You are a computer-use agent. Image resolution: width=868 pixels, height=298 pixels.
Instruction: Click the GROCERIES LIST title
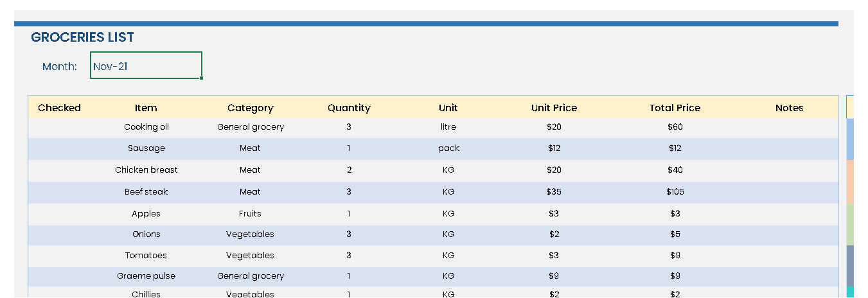(82, 37)
